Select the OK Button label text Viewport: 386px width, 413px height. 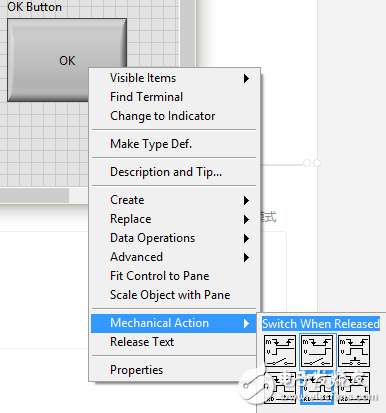pyautogui.click(x=35, y=7)
